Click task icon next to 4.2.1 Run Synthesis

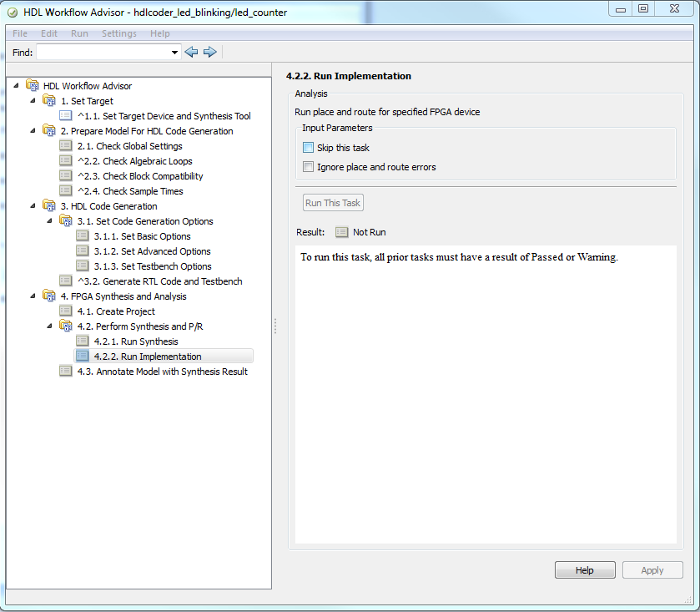tap(82, 341)
